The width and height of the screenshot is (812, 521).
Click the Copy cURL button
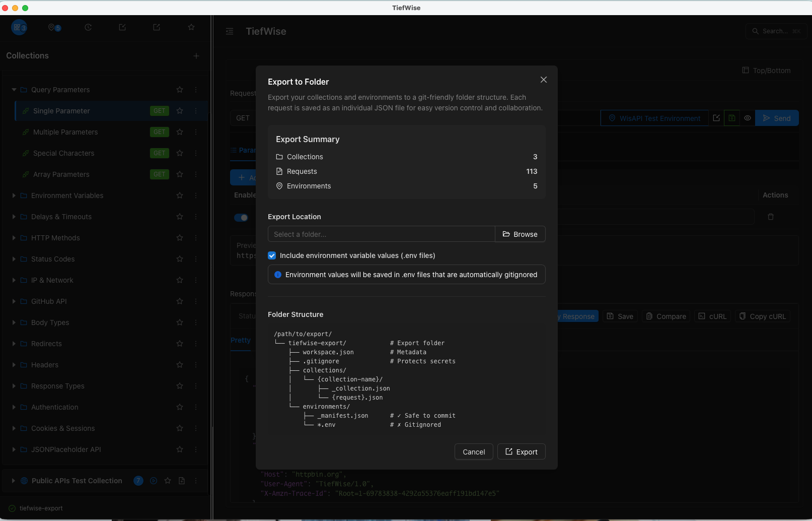763,316
